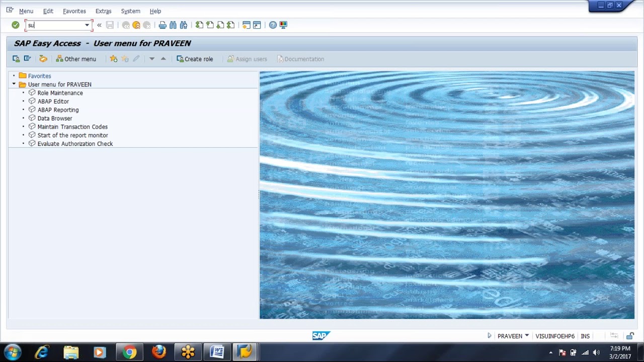The image size is (644, 362).
Task: Click the volume speaker icon in system tray
Action: 596,352
